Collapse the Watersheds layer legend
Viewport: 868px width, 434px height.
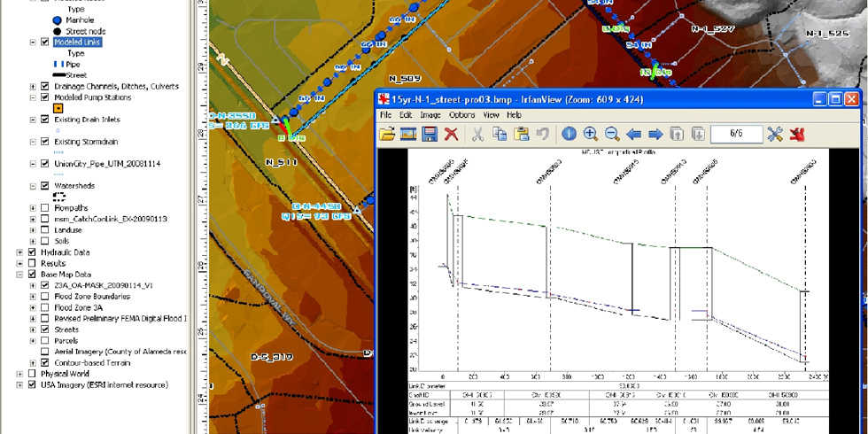(33, 186)
